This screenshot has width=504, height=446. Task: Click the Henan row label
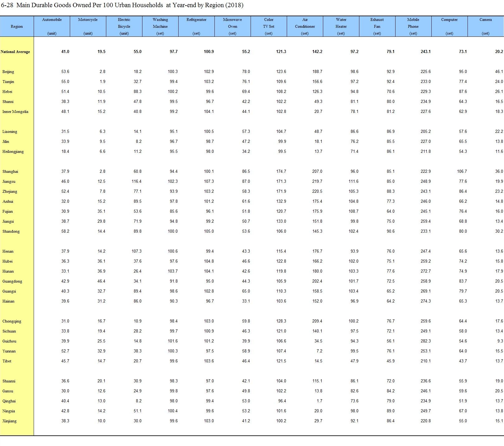click(x=8, y=251)
